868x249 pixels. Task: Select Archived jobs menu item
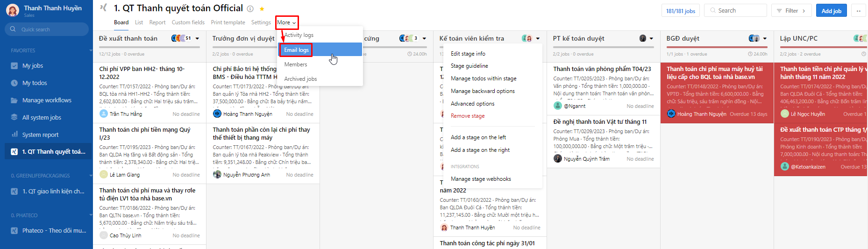(320, 79)
